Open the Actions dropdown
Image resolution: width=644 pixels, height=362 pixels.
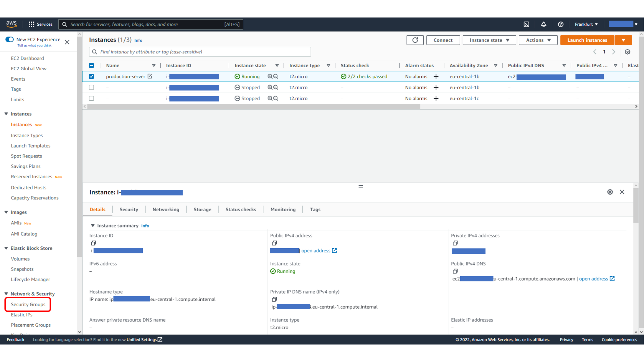click(538, 40)
